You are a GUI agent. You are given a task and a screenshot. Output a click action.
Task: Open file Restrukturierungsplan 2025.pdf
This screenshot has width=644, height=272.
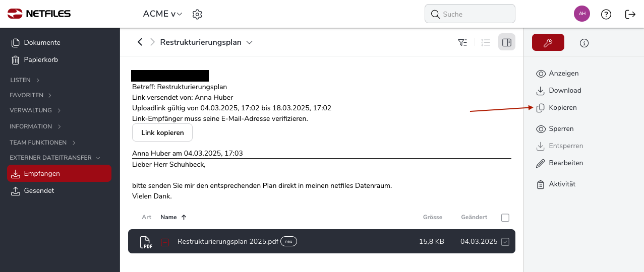point(228,242)
